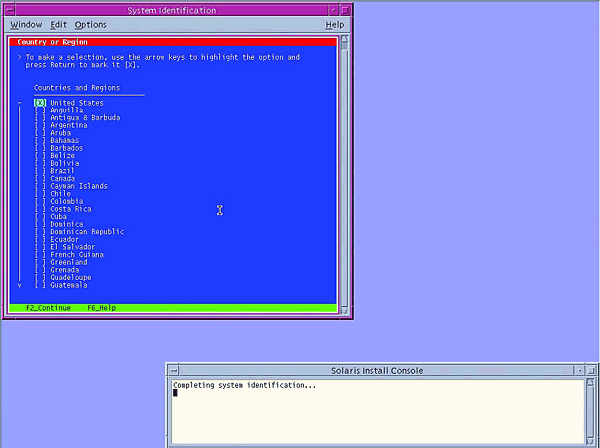Open Solaris Install Console window menu button

point(174,370)
